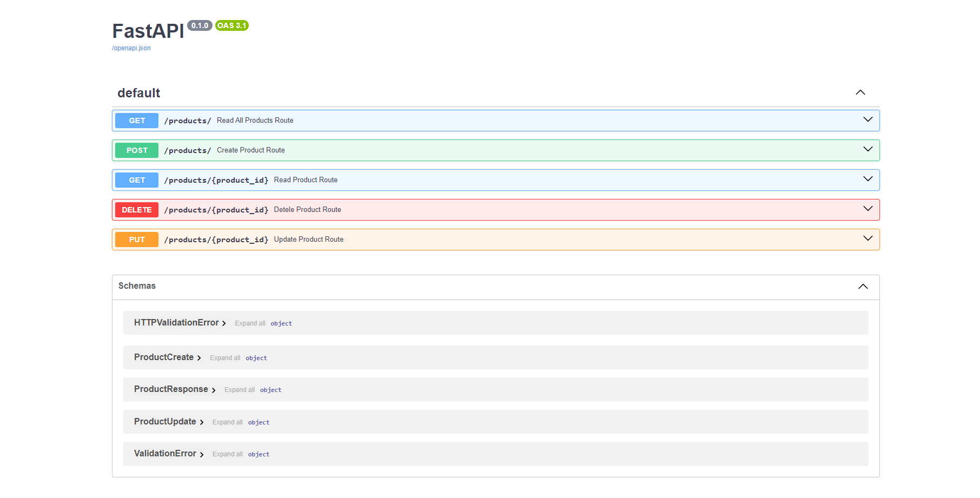Click 'object' type label beside ProductCreate
The height and width of the screenshot is (498, 980).
[x=256, y=358]
